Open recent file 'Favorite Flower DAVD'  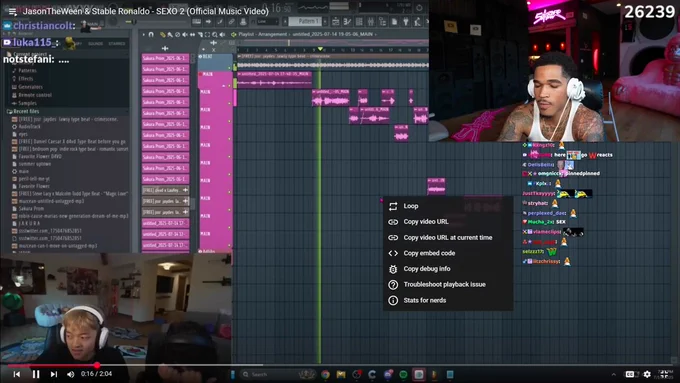pyautogui.click(x=40, y=156)
